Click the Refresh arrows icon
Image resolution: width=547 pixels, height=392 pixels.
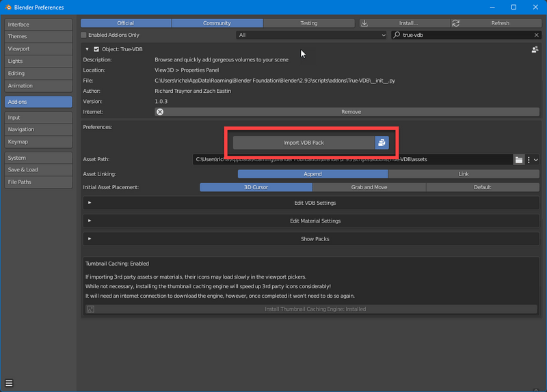pyautogui.click(x=456, y=23)
